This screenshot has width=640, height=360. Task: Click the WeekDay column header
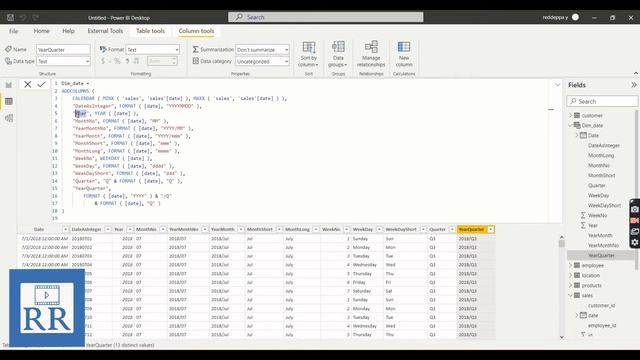pos(362,229)
